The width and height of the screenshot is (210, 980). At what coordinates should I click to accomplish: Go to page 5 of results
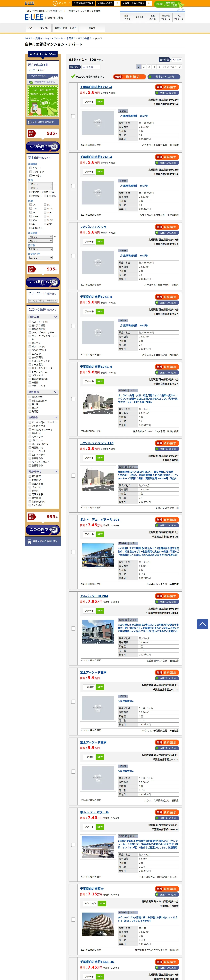[x=159, y=67]
